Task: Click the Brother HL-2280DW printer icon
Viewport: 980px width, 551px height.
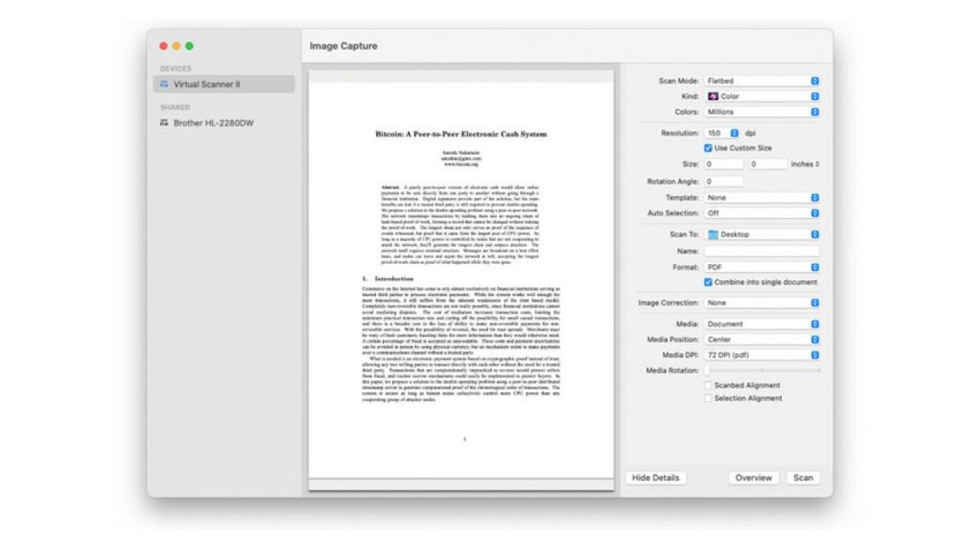Action: [x=164, y=122]
